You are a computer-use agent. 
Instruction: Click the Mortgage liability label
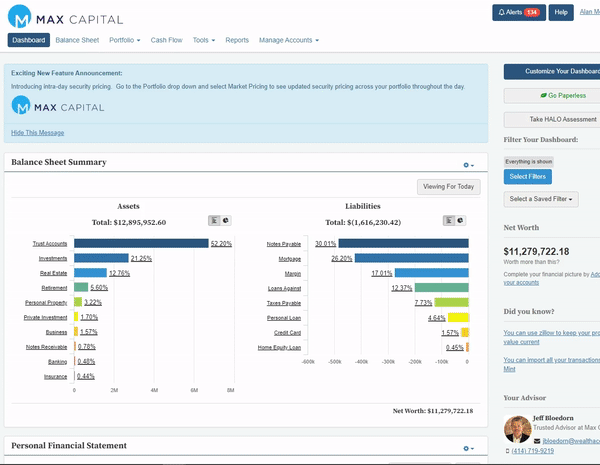[290, 259]
